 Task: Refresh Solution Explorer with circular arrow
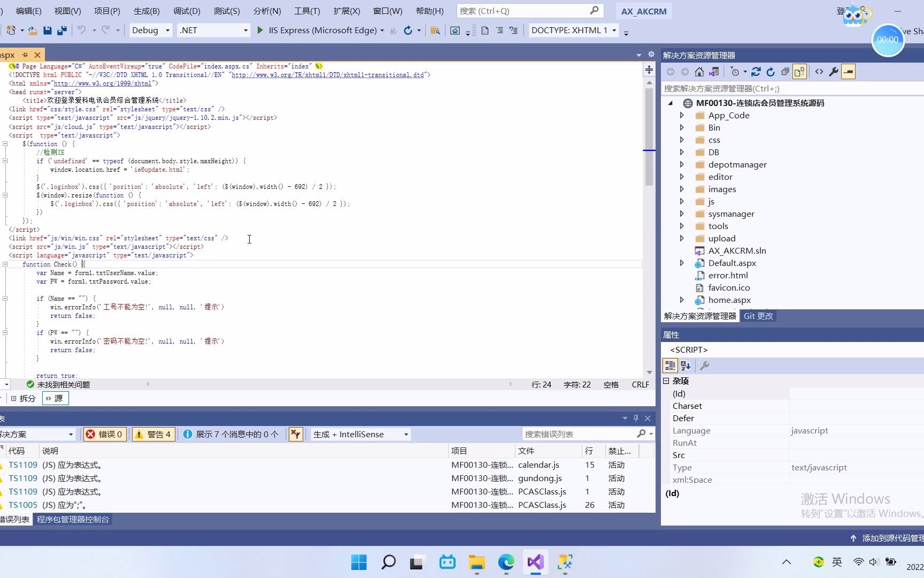(x=771, y=72)
